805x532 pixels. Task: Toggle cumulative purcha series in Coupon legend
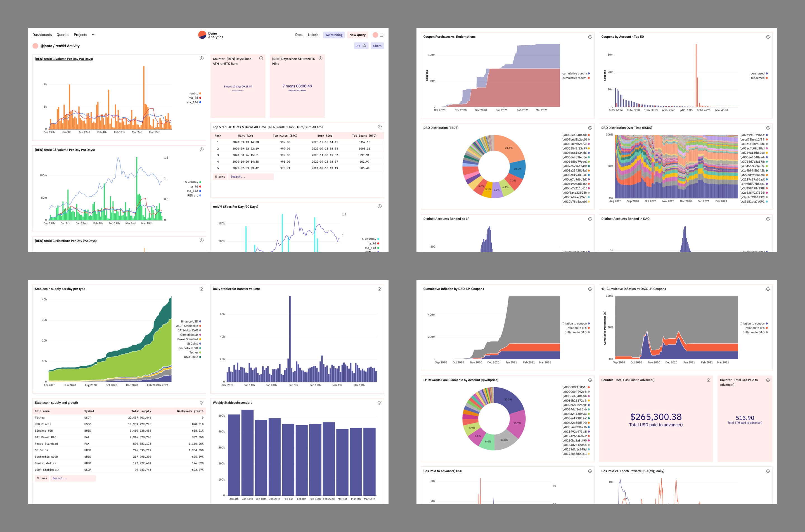576,73
